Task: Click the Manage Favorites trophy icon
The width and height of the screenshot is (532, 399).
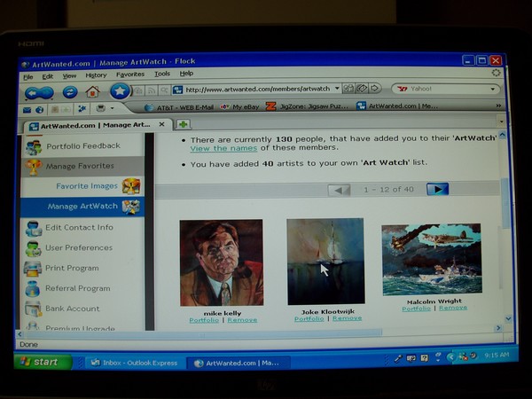Action: [x=34, y=168]
